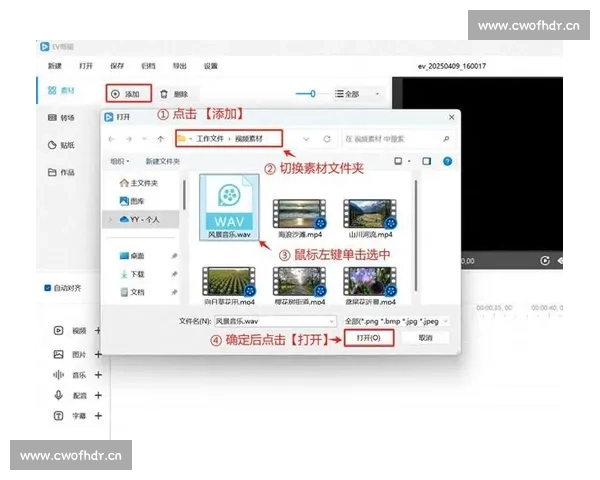Click the 取消 button
Screen dimensions: 600x480
[x=425, y=338]
